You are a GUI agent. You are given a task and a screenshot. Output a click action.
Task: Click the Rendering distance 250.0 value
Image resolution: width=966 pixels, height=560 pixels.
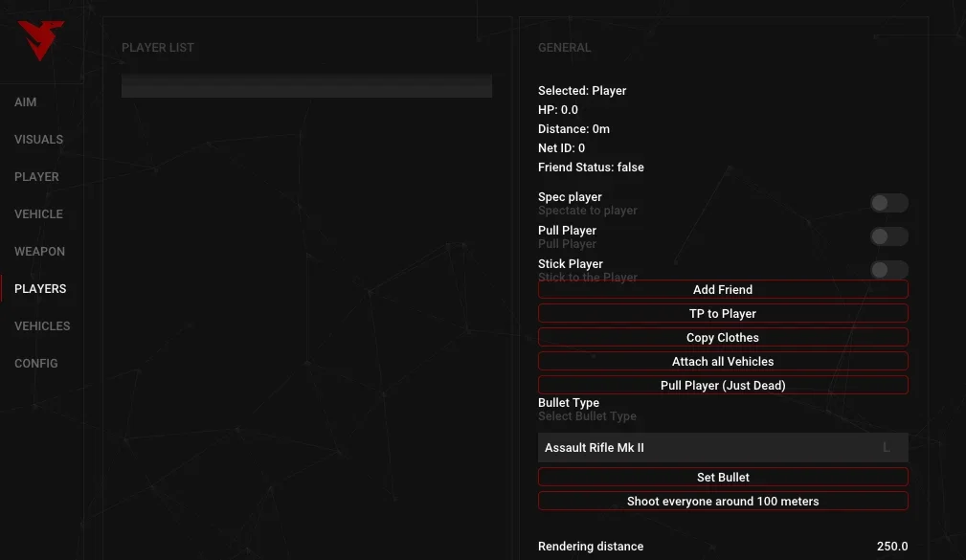[x=892, y=547]
